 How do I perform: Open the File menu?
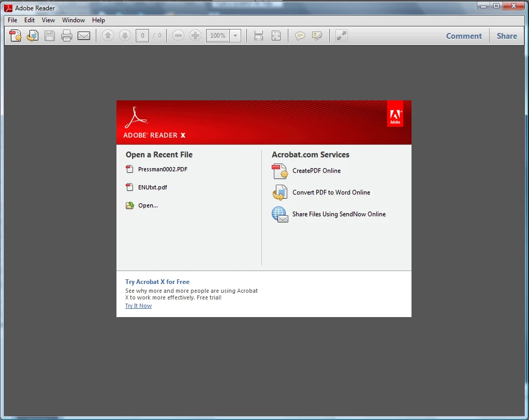pyautogui.click(x=12, y=20)
